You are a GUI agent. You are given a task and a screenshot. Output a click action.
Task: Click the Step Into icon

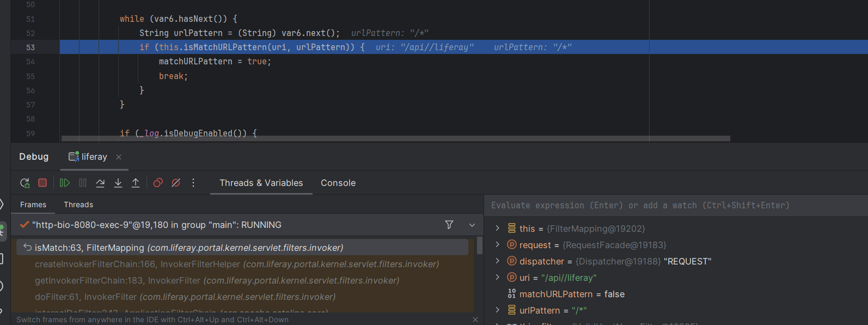(118, 183)
